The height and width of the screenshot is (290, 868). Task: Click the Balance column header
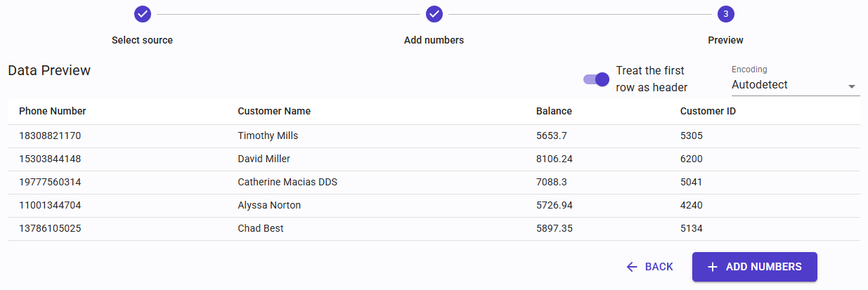point(554,111)
